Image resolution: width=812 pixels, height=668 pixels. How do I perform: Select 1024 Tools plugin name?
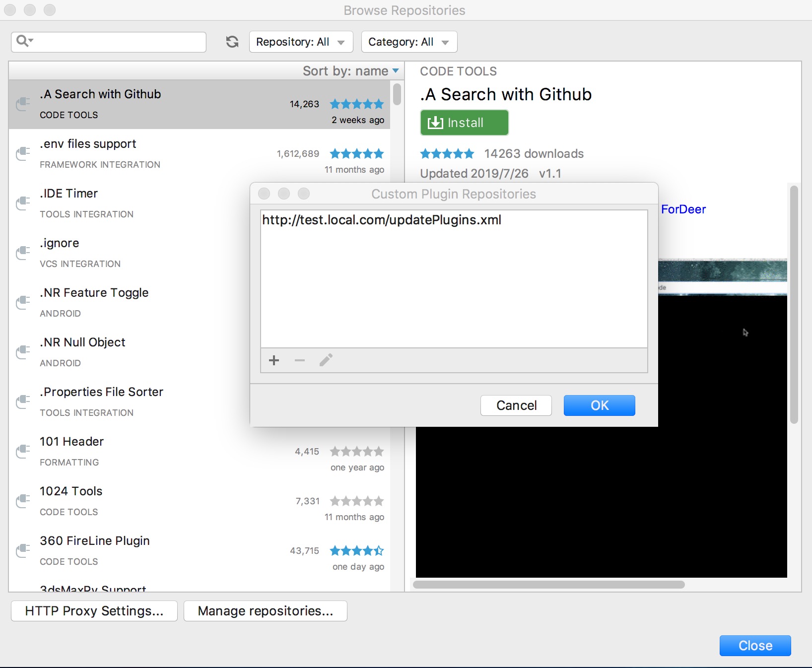point(71,491)
